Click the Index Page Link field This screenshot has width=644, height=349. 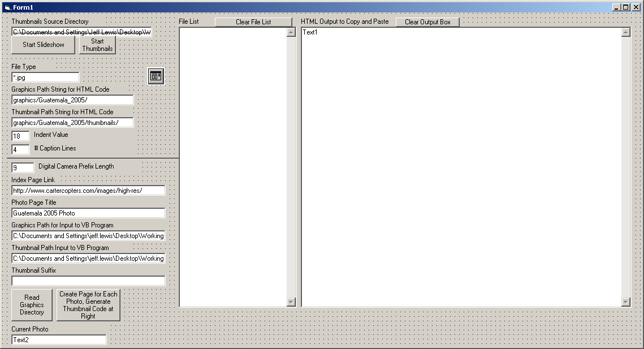click(x=88, y=190)
